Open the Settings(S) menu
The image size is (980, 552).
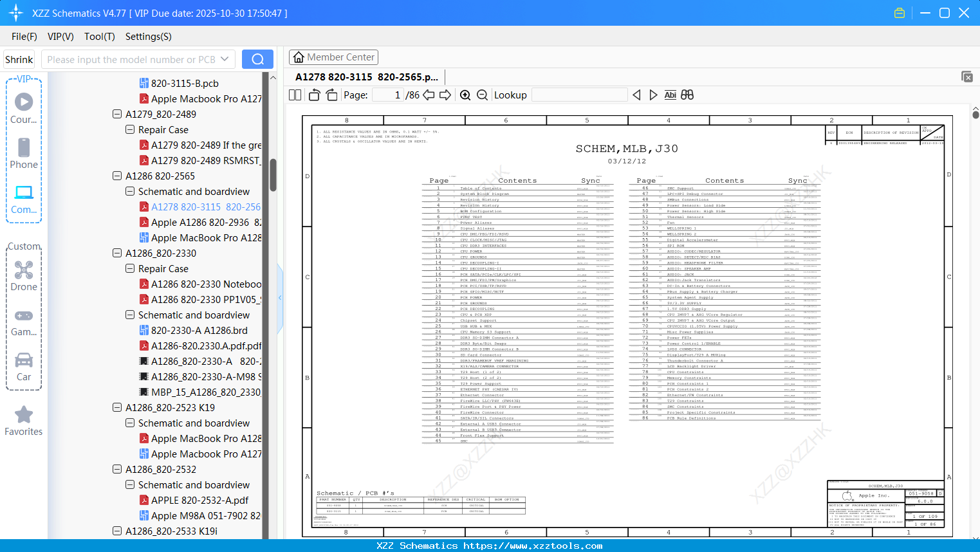click(x=149, y=37)
